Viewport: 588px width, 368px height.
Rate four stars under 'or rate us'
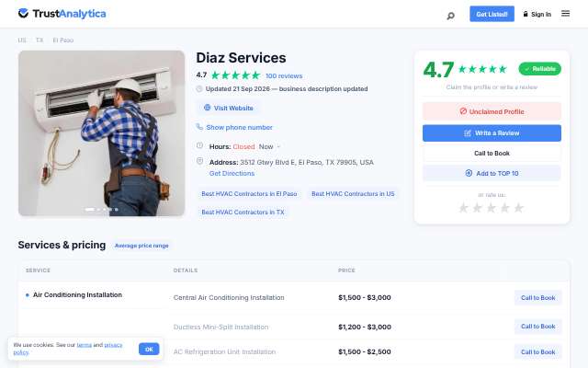pyautogui.click(x=504, y=208)
